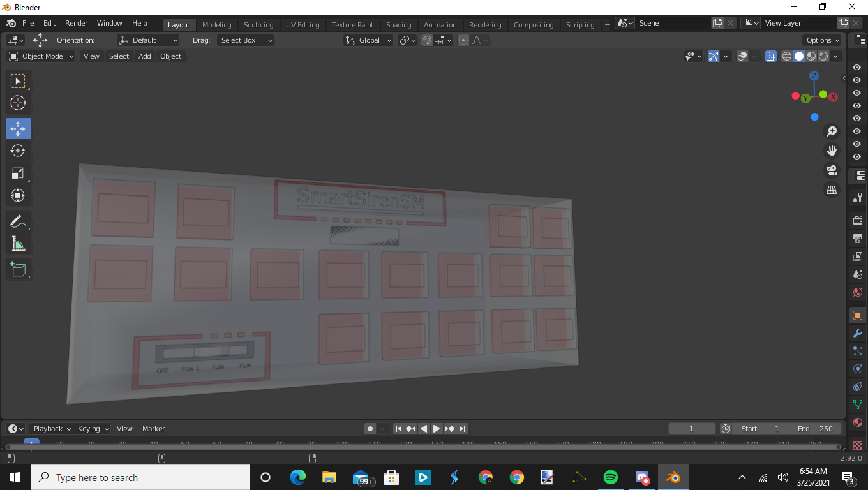
Task: Open the Tool settings properties tab
Action: click(858, 198)
